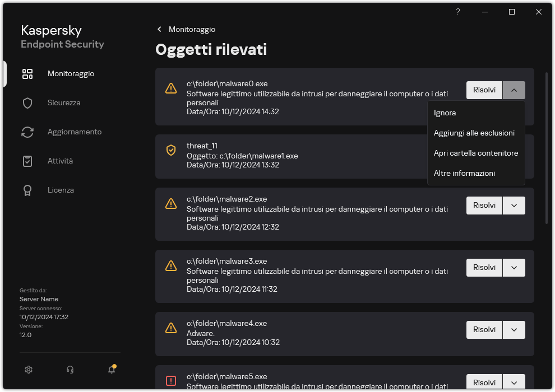Open the Attività tasks icon
The height and width of the screenshot is (392, 555).
(27, 161)
